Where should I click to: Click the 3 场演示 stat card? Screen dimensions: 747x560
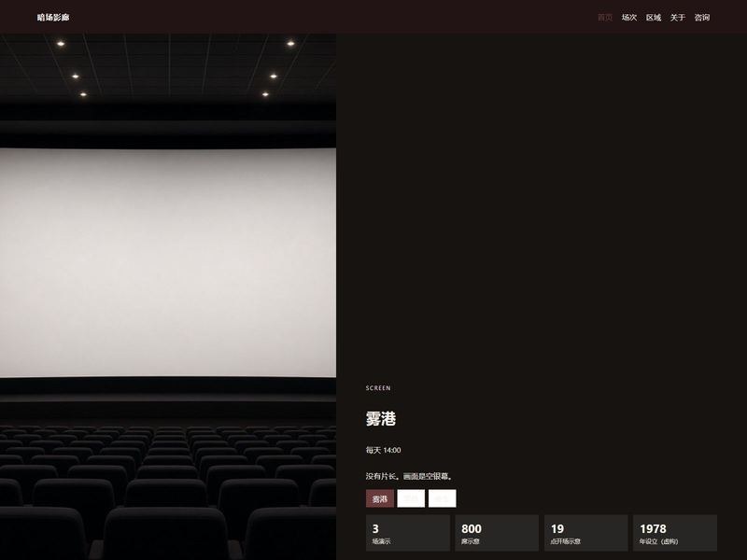[x=408, y=533]
